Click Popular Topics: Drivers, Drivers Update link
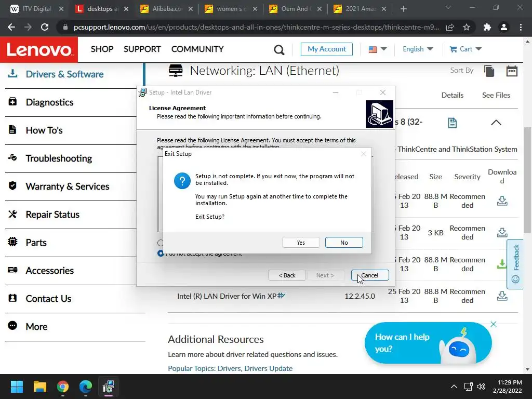Image resolution: width=532 pixels, height=399 pixels. (230, 368)
